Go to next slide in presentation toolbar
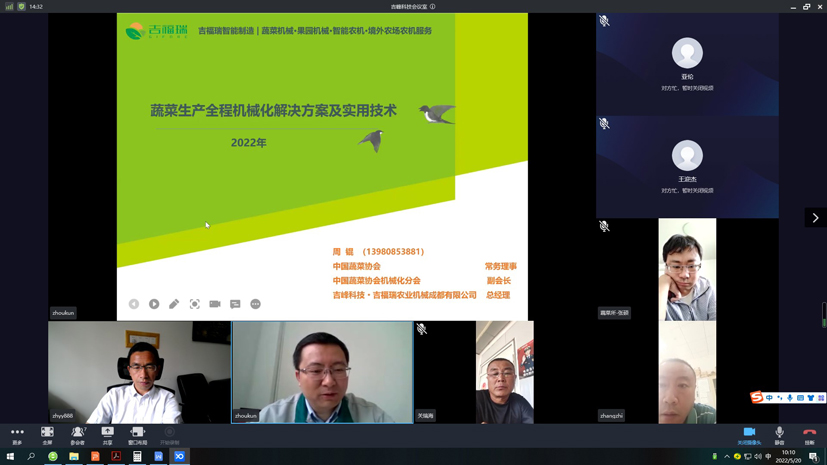Screen dimensions: 827x465 pyautogui.click(x=154, y=304)
